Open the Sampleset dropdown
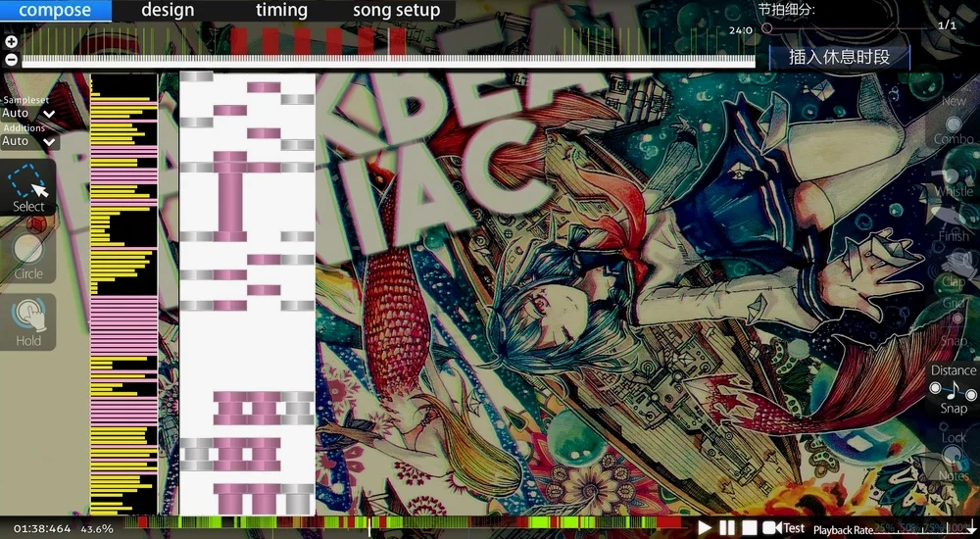 [x=28, y=113]
